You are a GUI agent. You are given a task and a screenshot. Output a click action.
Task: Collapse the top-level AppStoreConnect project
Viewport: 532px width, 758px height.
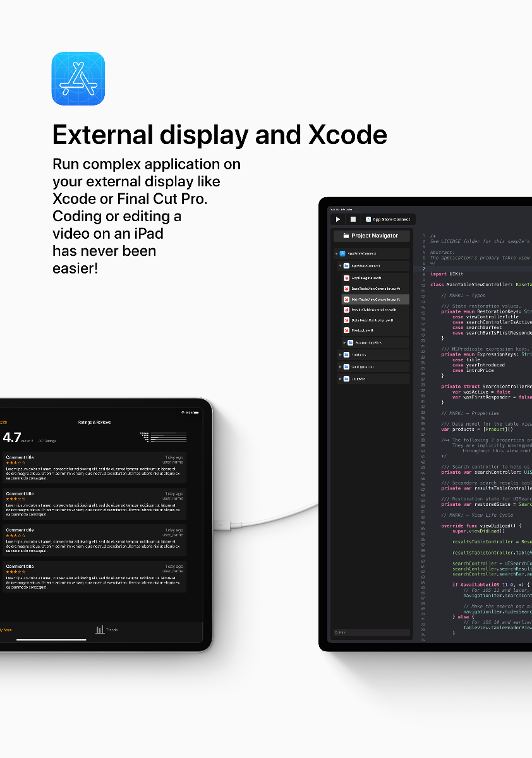[x=337, y=253]
